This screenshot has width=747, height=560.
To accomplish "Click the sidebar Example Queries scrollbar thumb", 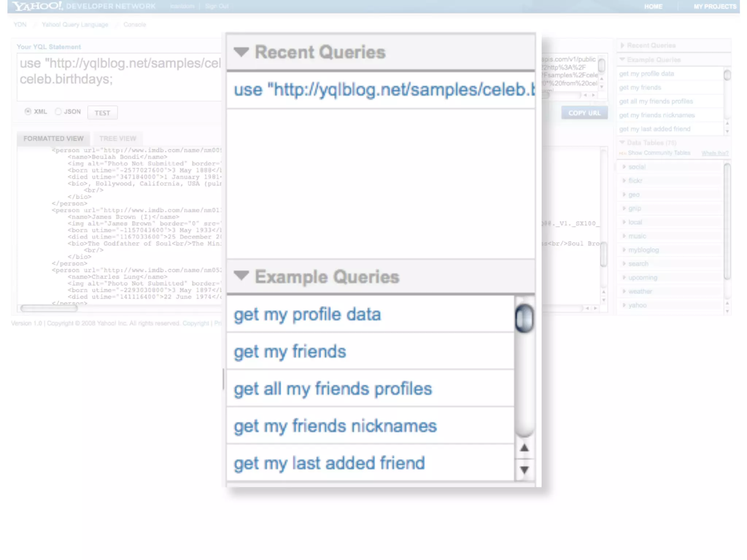I will 727,75.
